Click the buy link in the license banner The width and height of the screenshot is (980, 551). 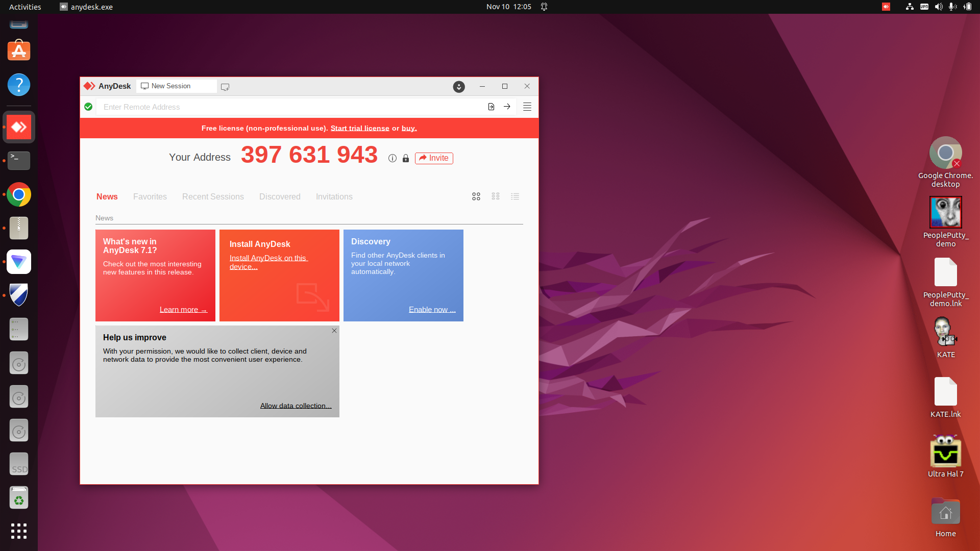[x=409, y=128]
